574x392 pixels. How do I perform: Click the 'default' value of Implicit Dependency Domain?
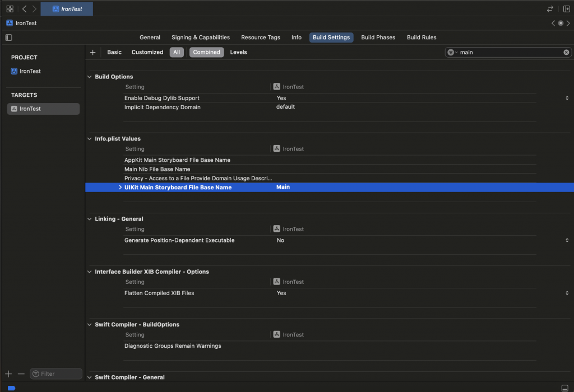(x=285, y=107)
